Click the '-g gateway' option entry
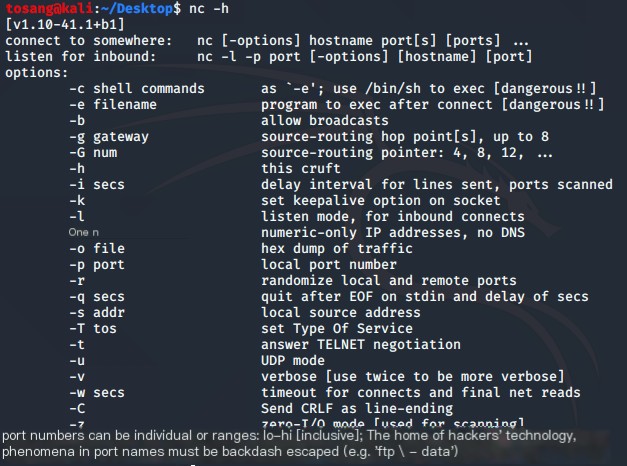The height and width of the screenshot is (466, 627). [109, 137]
